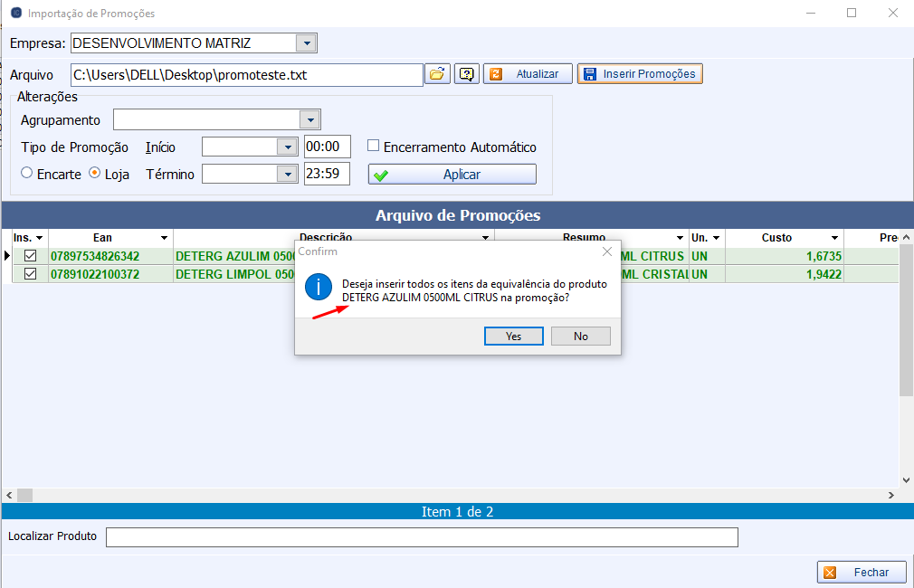The width and height of the screenshot is (914, 588).
Task: Click the Inserir Promoções button
Action: pos(640,74)
